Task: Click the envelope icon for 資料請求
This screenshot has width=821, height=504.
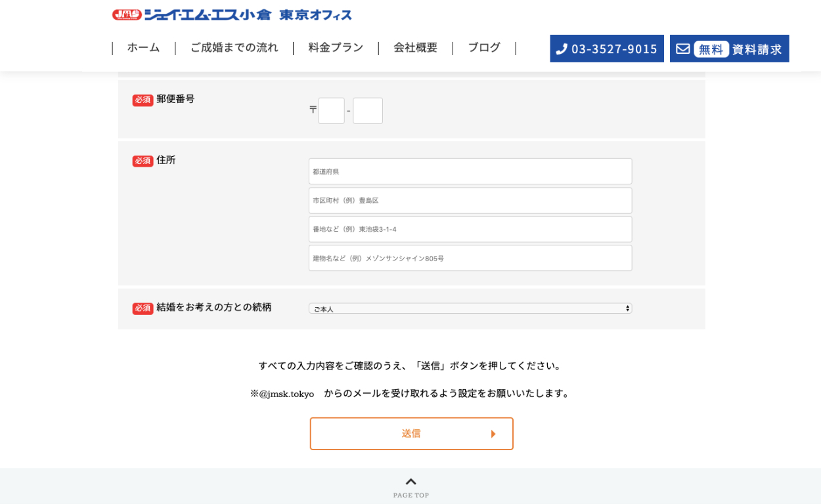Action: pyautogui.click(x=683, y=49)
